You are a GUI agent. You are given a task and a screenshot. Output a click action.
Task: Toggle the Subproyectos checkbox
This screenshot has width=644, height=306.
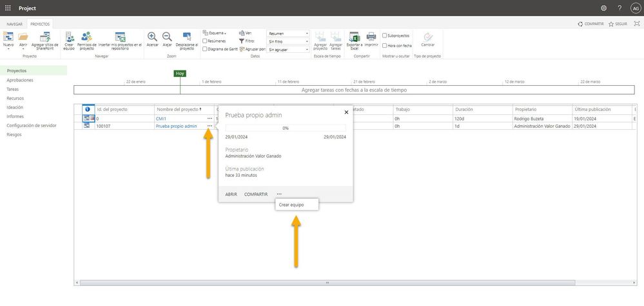(384, 36)
